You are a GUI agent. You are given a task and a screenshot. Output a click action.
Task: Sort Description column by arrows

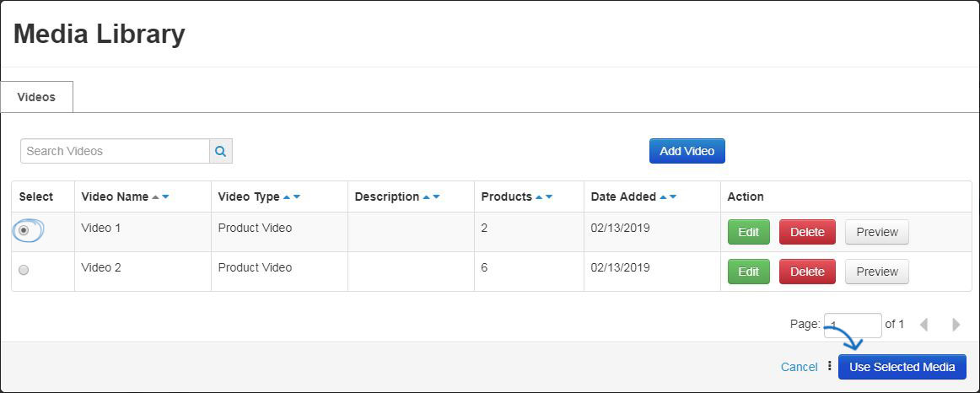click(431, 196)
